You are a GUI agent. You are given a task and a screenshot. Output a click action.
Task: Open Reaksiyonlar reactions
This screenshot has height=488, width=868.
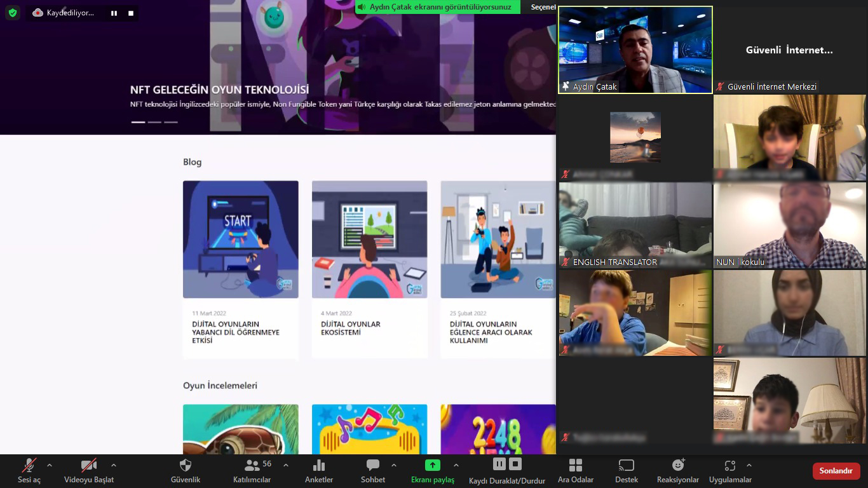pyautogui.click(x=678, y=471)
